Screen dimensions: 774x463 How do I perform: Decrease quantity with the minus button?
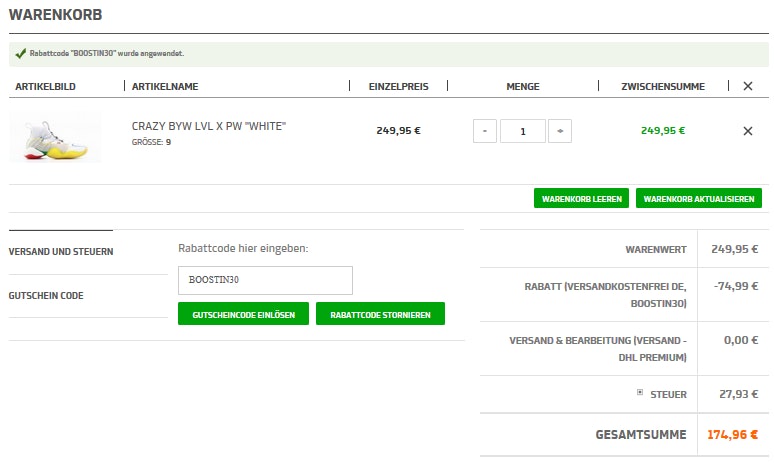click(484, 131)
